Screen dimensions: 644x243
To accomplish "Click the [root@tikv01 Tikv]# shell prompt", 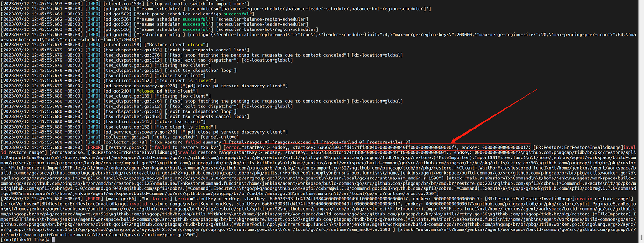I will [26, 239].
